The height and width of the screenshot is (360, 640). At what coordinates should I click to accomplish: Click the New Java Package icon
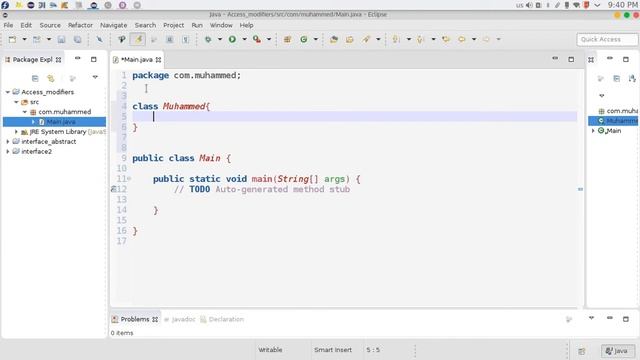pyautogui.click(x=287, y=39)
